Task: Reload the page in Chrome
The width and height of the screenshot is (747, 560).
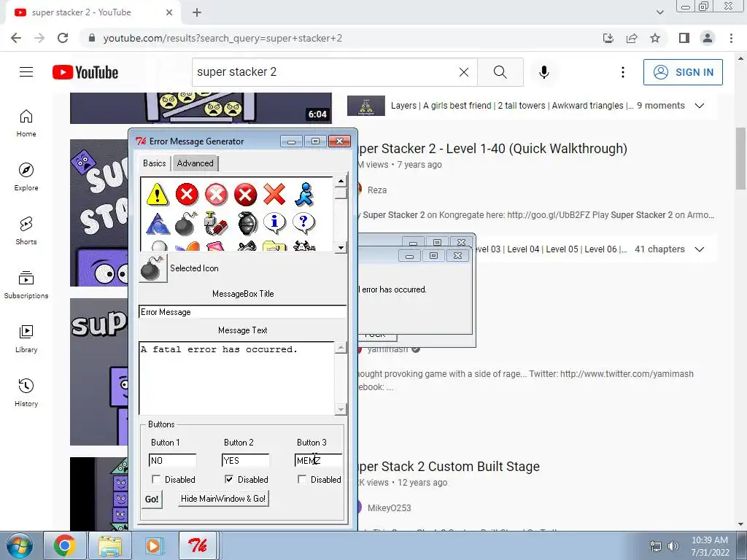Action: click(63, 38)
